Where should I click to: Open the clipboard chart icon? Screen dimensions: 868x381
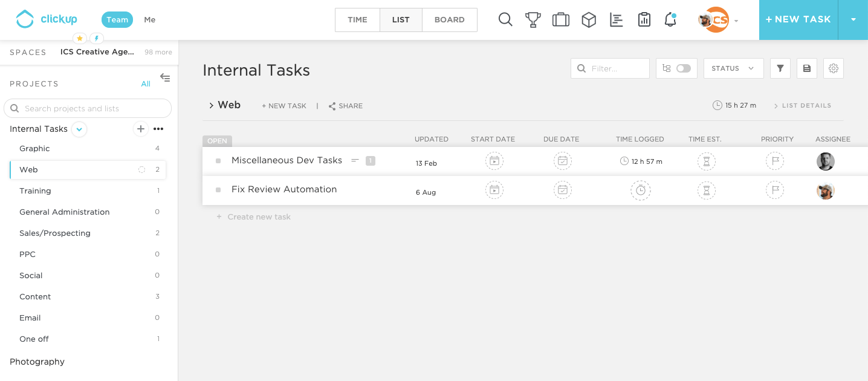click(x=644, y=19)
